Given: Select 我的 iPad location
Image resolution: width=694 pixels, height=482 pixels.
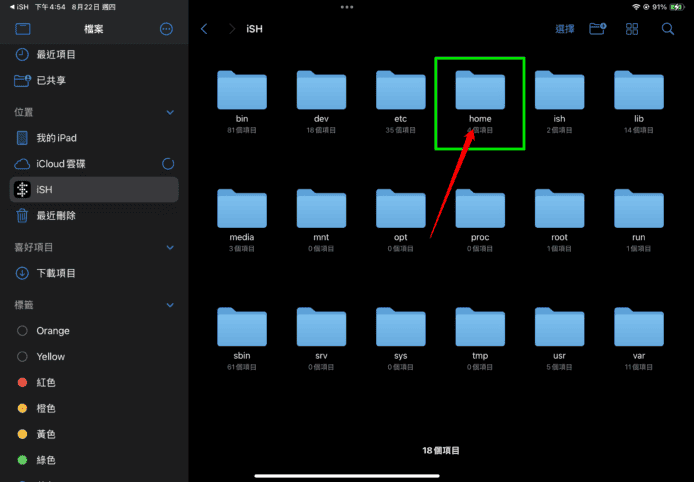Looking at the screenshot, I should 56,137.
